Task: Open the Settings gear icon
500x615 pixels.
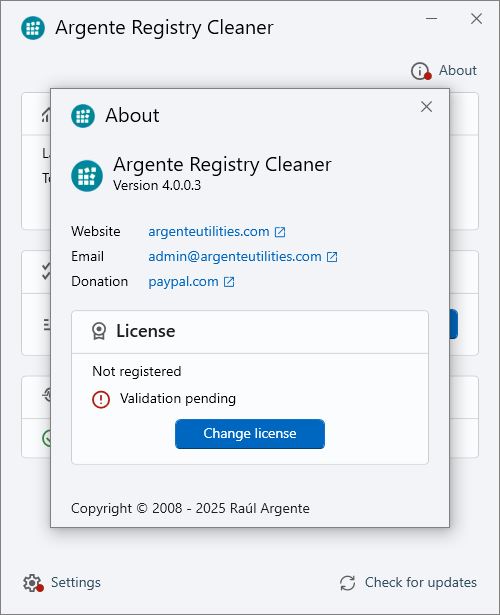Action: click(33, 583)
